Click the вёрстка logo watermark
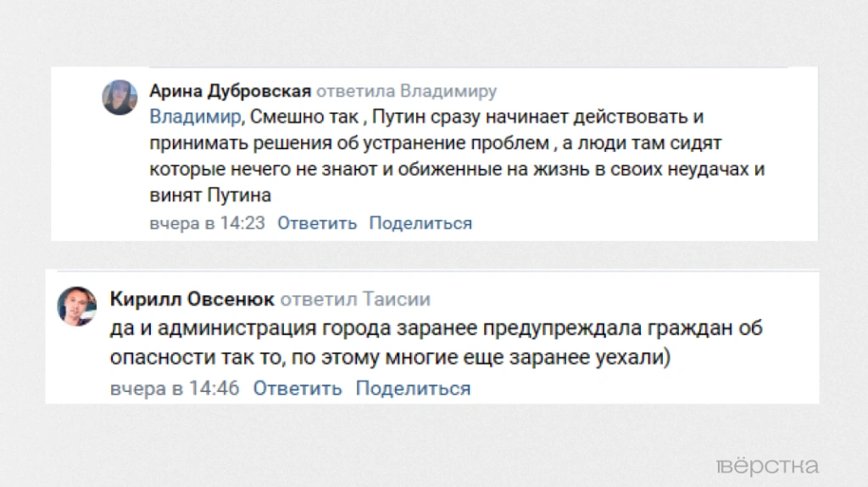 768,467
